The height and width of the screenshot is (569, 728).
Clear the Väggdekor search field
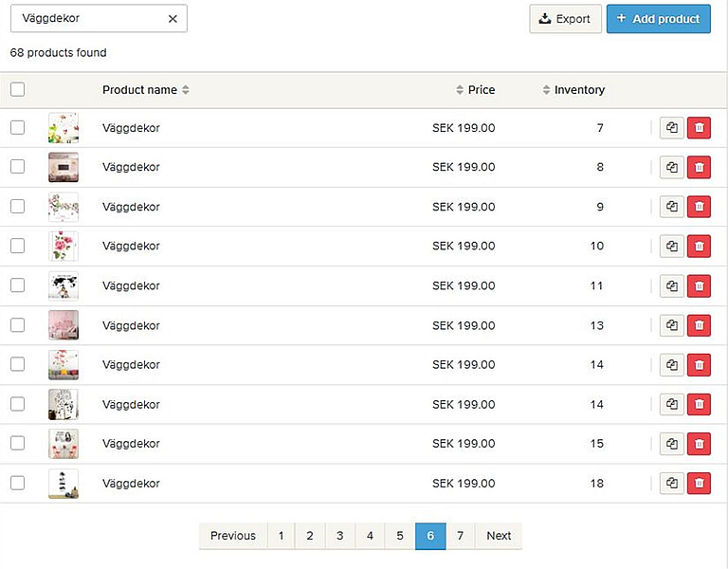click(173, 19)
